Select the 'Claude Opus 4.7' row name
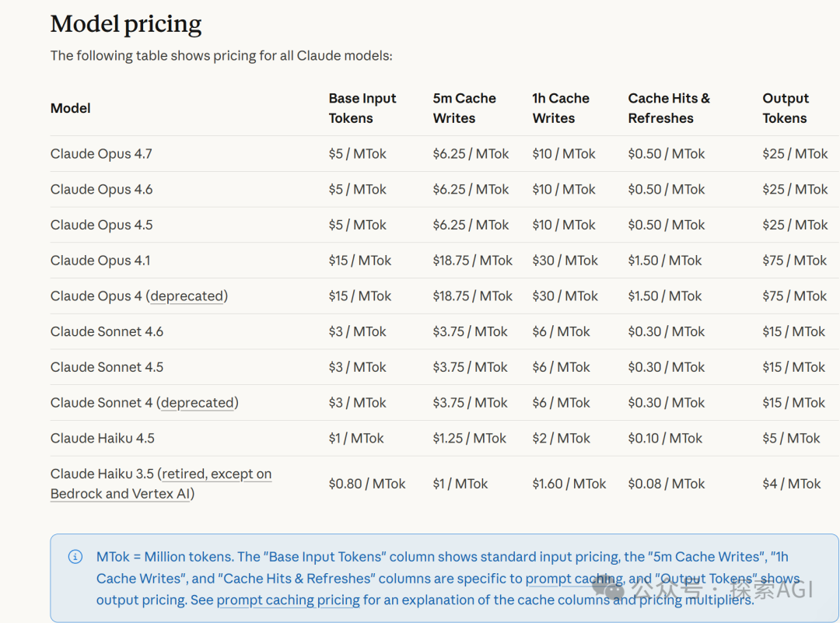Image resolution: width=840 pixels, height=623 pixels. [x=101, y=154]
